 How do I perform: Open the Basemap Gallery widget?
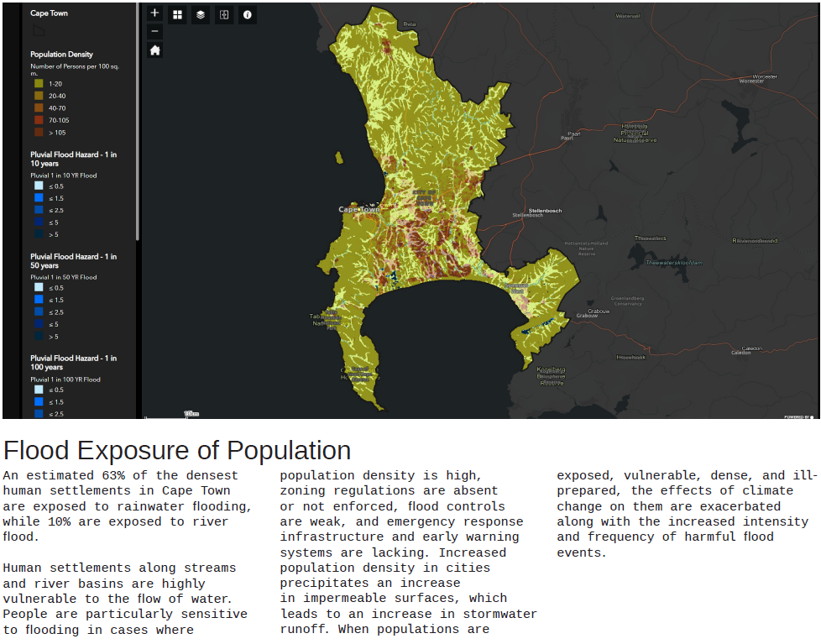[177, 14]
